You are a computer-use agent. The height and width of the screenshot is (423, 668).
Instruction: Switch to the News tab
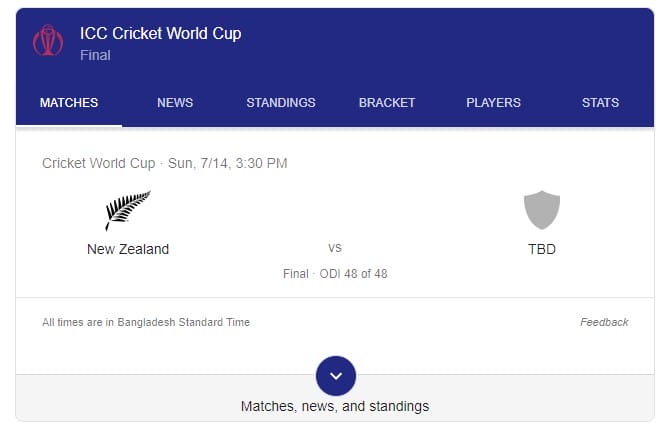[175, 103]
